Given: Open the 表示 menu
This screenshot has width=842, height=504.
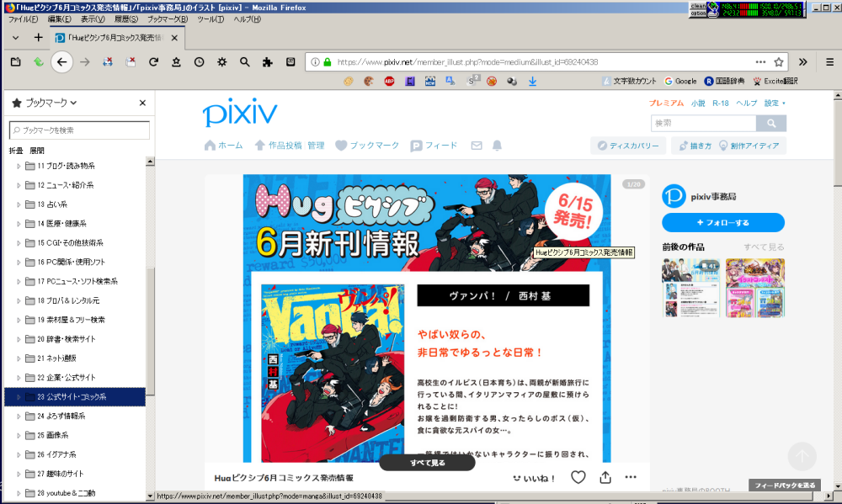Looking at the screenshot, I should coord(93,19).
